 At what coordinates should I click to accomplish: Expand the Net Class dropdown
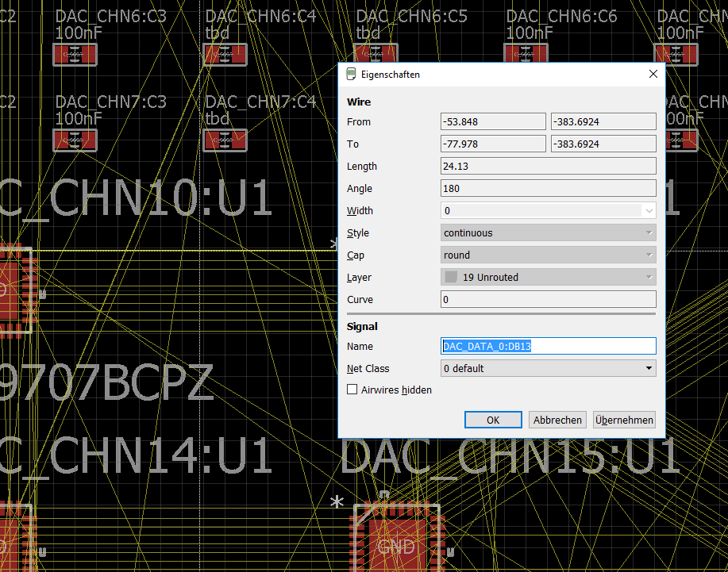click(649, 369)
